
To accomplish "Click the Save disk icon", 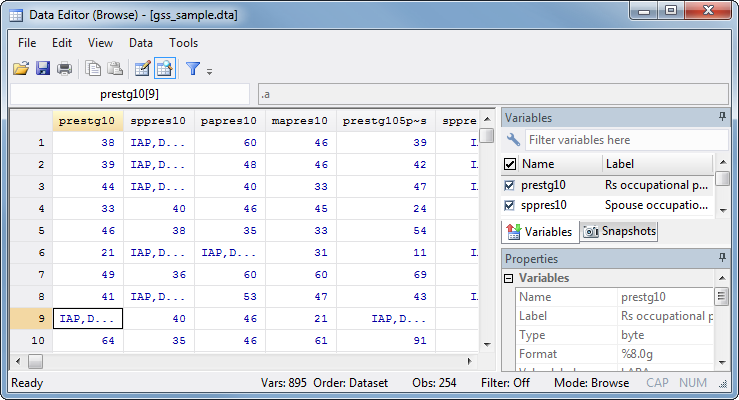I will [x=43, y=69].
